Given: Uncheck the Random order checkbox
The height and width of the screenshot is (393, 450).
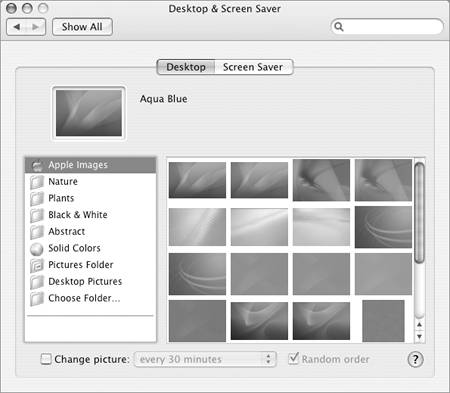Looking at the screenshot, I should point(293,359).
